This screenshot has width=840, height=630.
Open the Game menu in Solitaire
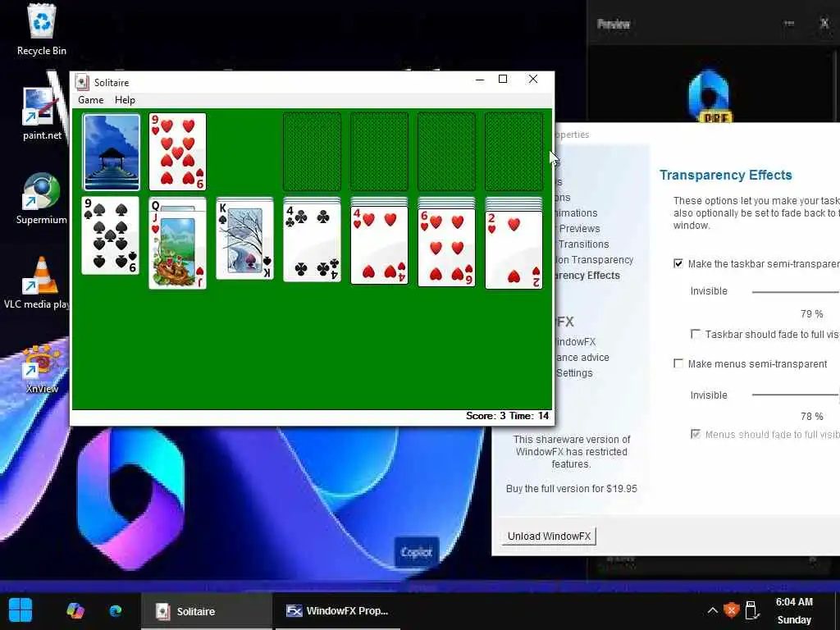click(x=90, y=99)
